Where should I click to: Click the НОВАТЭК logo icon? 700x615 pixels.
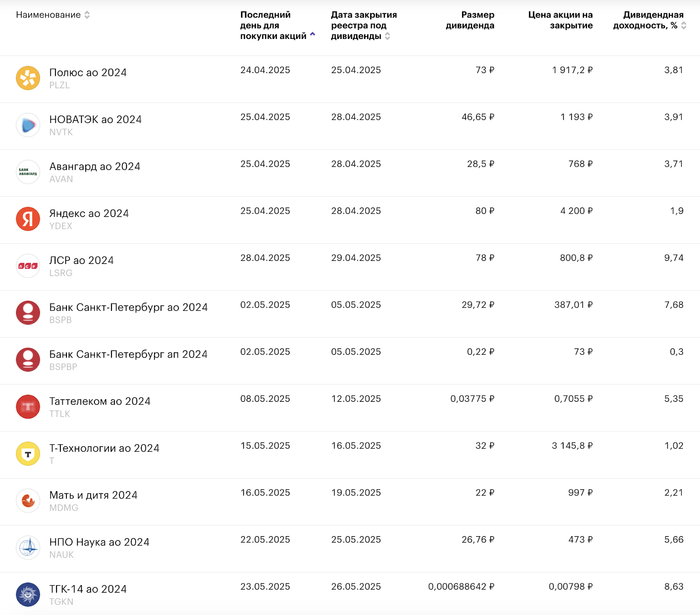click(x=28, y=125)
